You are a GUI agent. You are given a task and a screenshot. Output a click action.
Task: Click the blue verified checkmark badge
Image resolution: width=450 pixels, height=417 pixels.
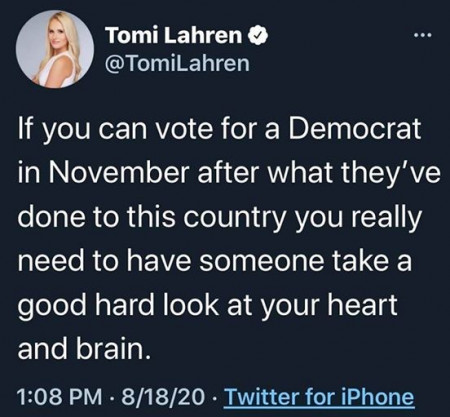tap(258, 36)
